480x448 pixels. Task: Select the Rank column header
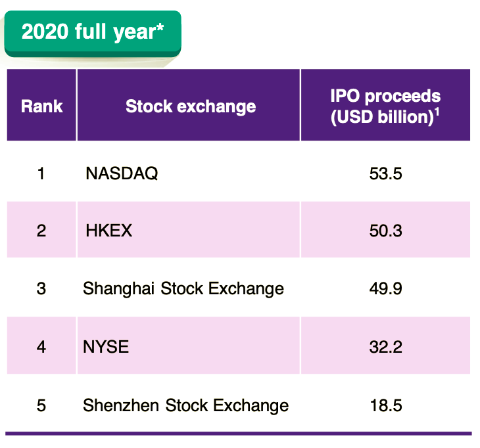click(x=41, y=105)
